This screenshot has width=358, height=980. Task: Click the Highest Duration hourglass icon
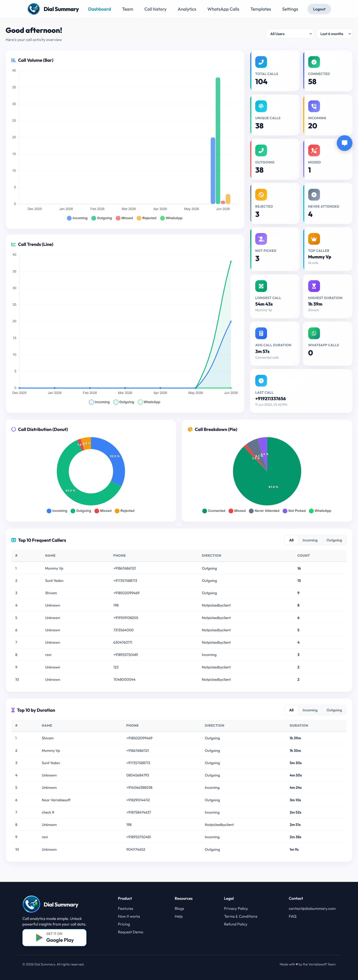(314, 286)
